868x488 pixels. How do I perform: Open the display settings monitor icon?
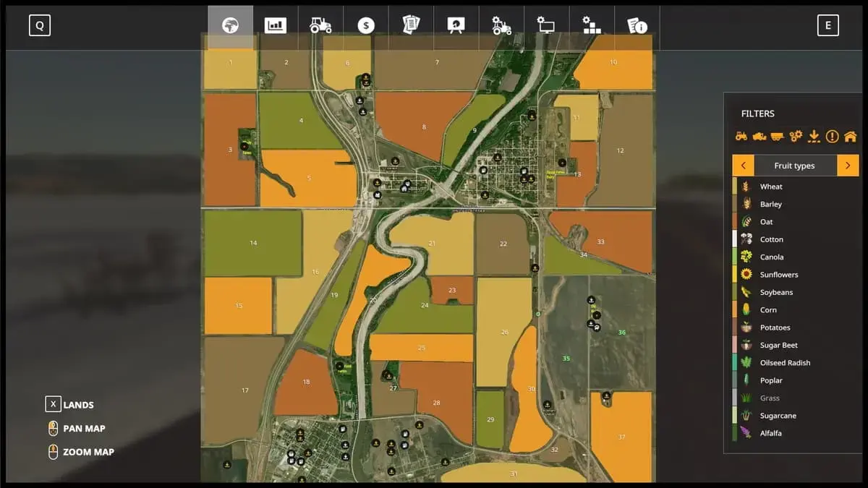[546, 27]
